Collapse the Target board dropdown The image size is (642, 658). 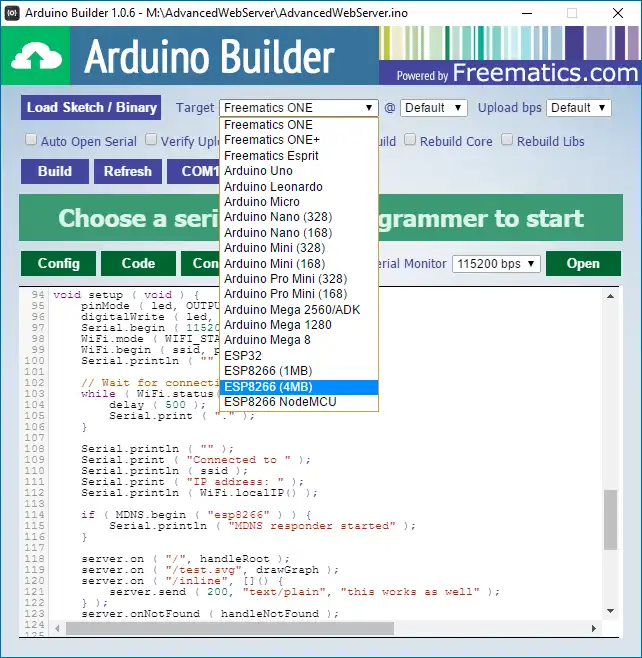click(298, 108)
